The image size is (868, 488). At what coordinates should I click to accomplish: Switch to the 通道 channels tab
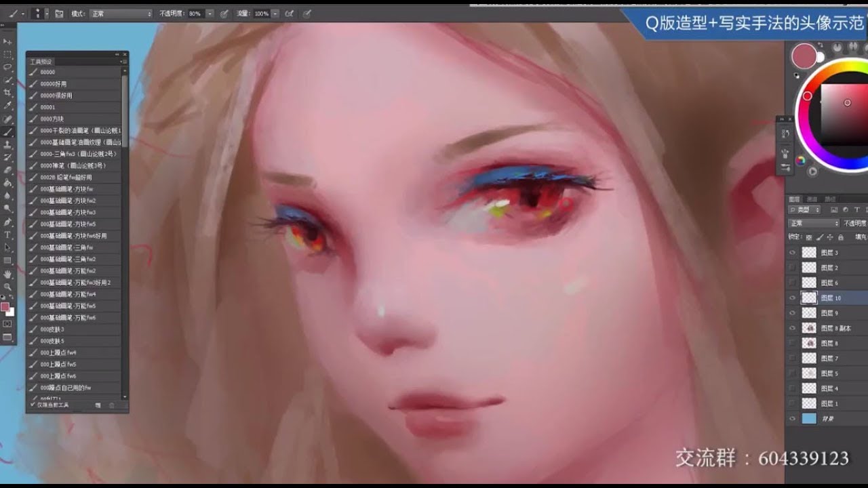click(812, 199)
